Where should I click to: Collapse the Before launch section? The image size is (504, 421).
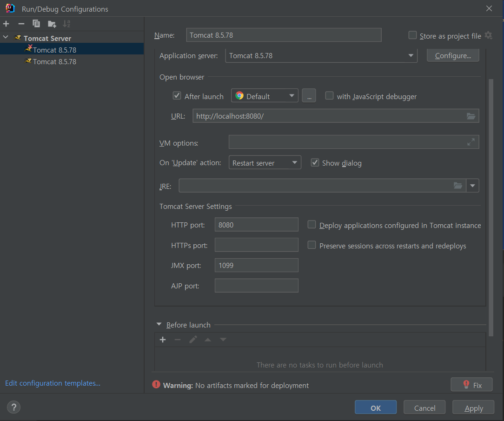point(159,325)
